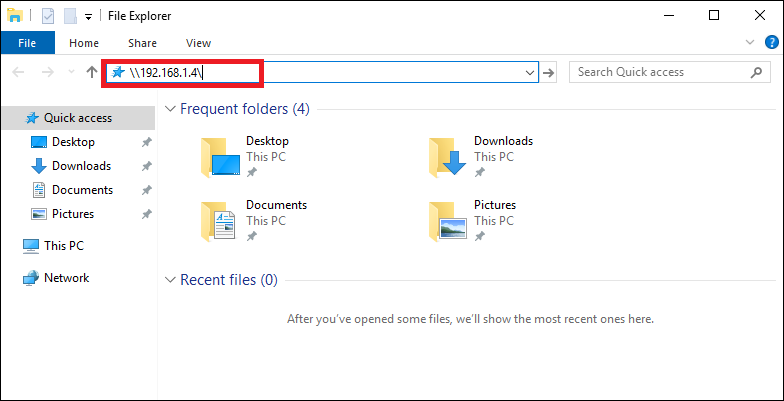Collapse the Recent files section
The width and height of the screenshot is (784, 401).
tap(170, 280)
